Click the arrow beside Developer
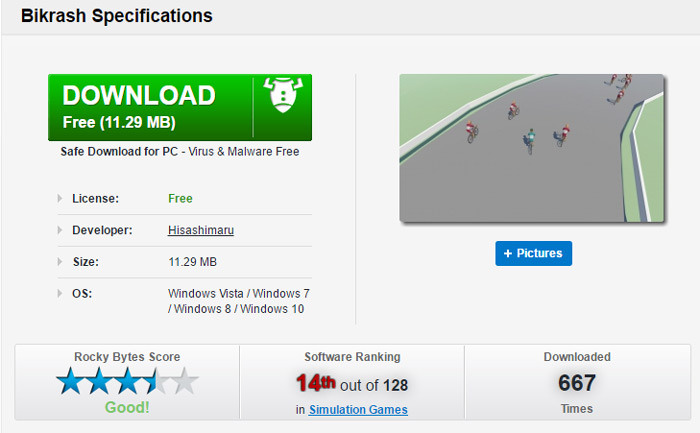Image resolution: width=700 pixels, height=433 pixels. click(60, 230)
